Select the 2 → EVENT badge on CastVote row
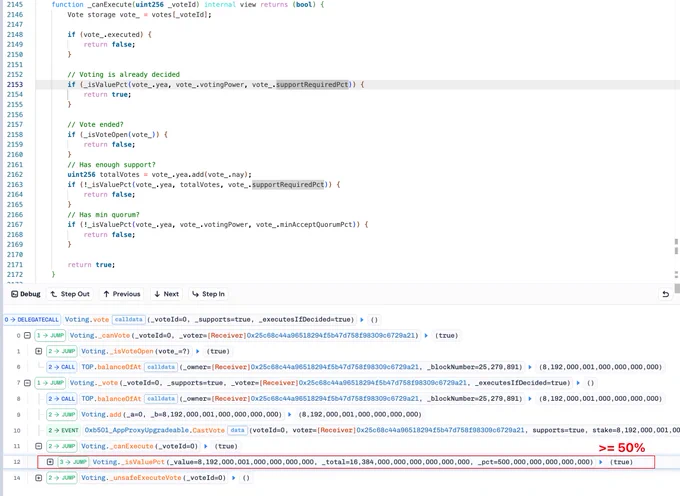Viewport: 680px width, 496px height. click(64, 430)
